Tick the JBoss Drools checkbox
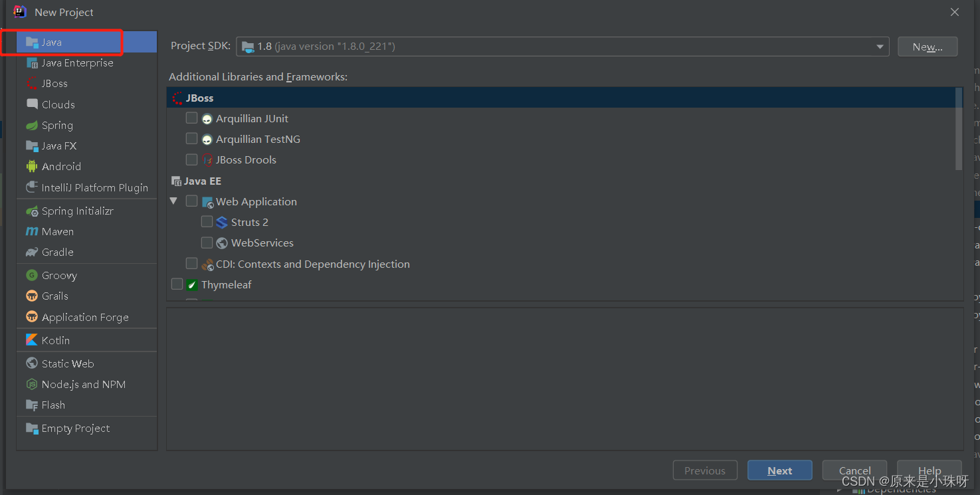Image resolution: width=980 pixels, height=495 pixels. [191, 159]
